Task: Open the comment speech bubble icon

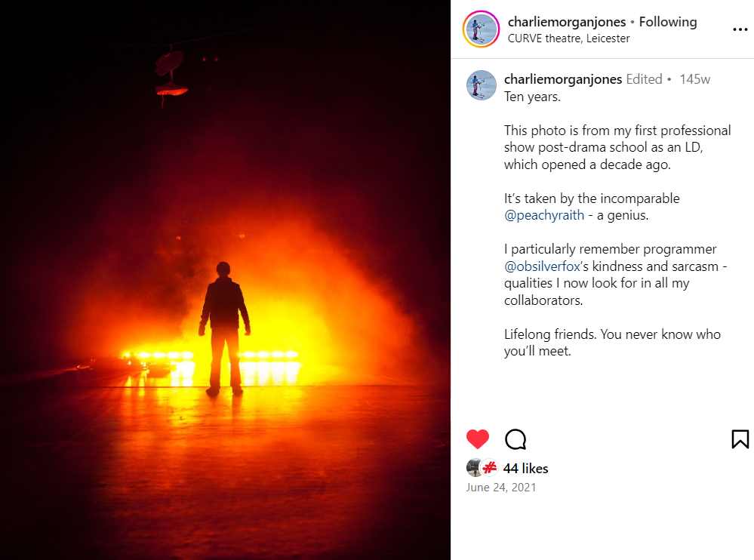Action: tap(515, 439)
